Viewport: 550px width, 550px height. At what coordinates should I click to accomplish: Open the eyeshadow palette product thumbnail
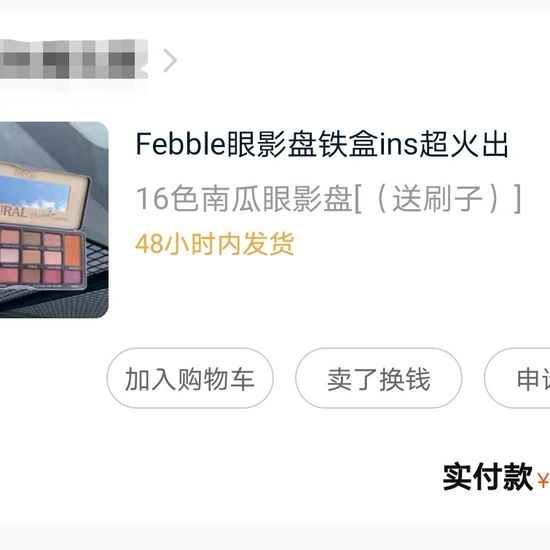(x=54, y=220)
